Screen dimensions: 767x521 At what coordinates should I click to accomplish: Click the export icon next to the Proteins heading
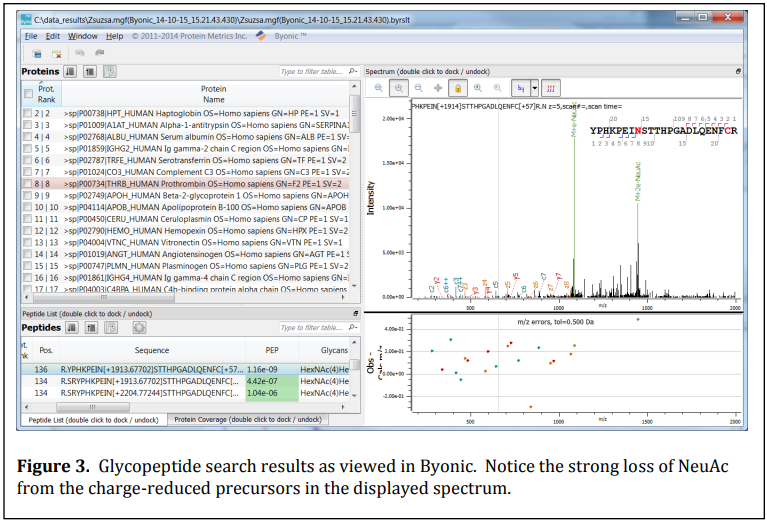pyautogui.click(x=110, y=71)
